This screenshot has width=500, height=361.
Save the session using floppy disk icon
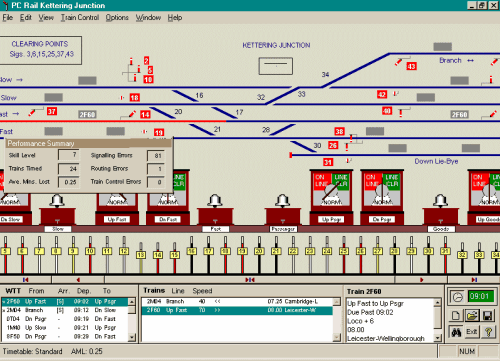pos(487,315)
